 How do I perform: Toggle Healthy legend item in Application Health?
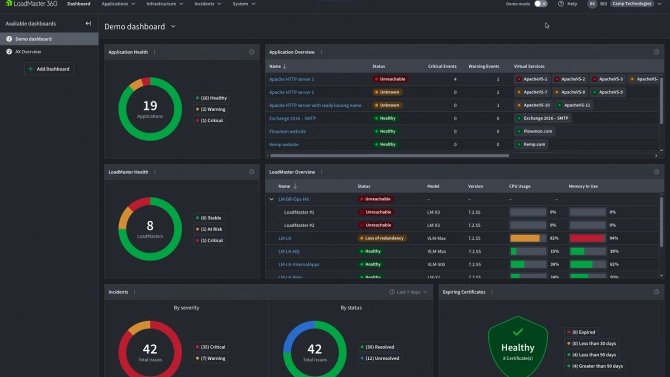point(212,98)
